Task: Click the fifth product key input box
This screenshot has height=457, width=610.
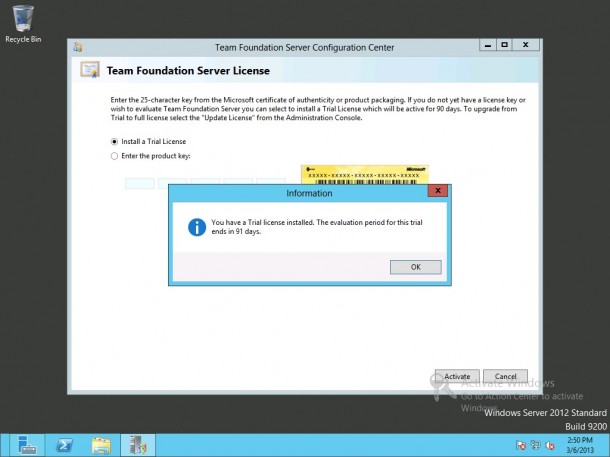Action: 271,183
